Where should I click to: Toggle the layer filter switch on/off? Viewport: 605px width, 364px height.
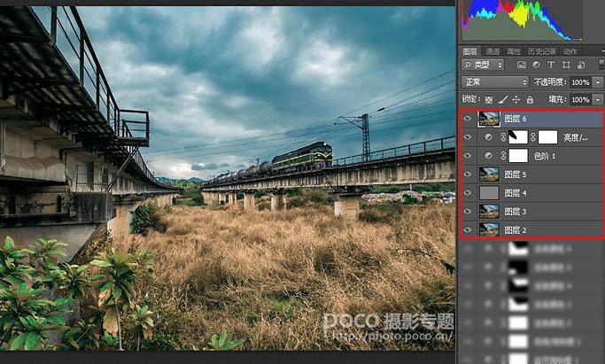[x=601, y=65]
